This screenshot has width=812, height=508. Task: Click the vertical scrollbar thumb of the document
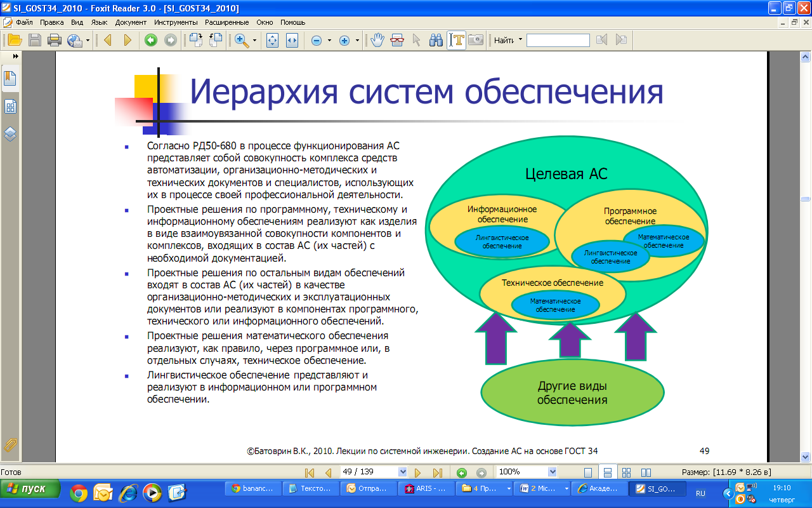[806, 199]
